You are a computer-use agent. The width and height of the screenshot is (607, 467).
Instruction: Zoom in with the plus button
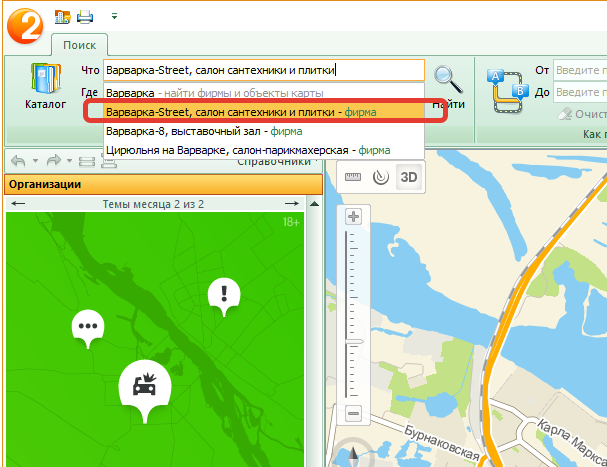coord(353,216)
